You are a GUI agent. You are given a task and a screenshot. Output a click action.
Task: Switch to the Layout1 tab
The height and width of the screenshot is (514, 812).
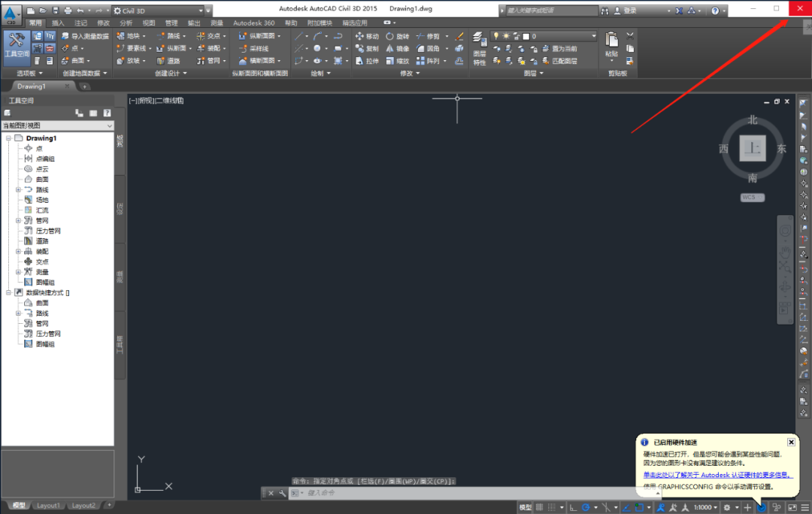pos(48,505)
